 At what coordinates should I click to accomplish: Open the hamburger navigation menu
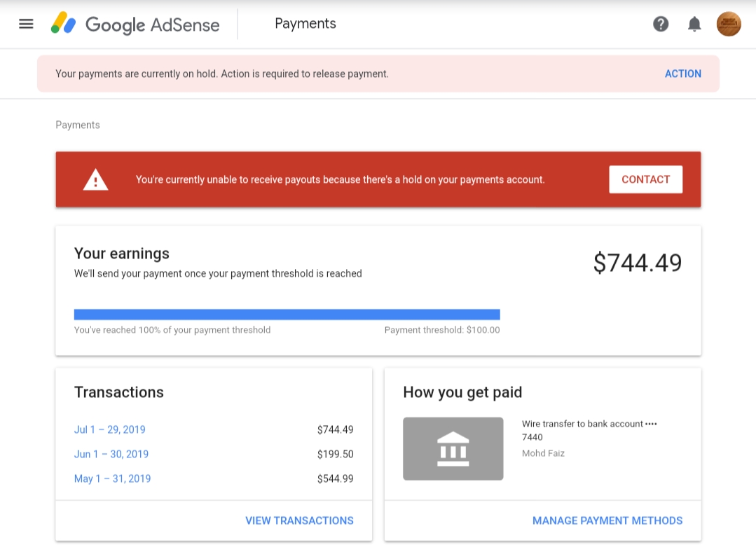point(26,24)
